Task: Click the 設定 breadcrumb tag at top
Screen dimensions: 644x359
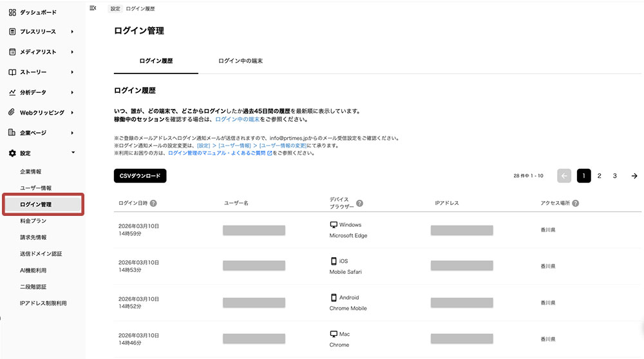Action: point(115,9)
